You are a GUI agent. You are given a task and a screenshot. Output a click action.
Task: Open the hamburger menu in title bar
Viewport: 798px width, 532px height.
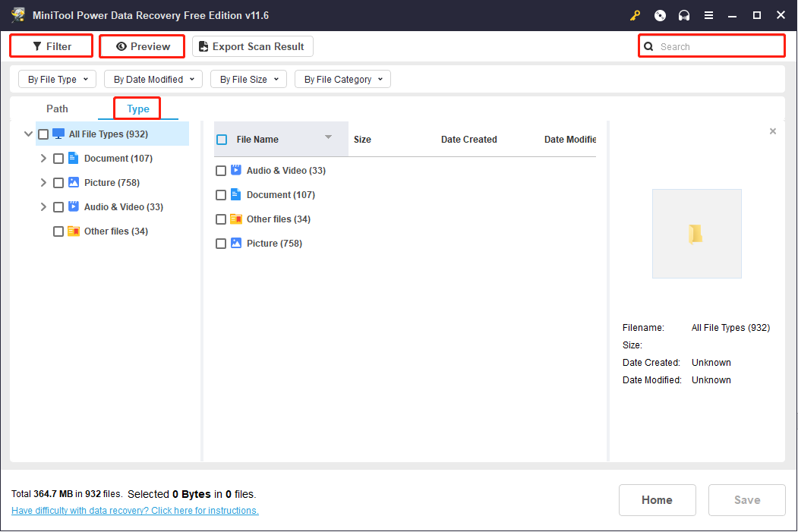click(708, 15)
